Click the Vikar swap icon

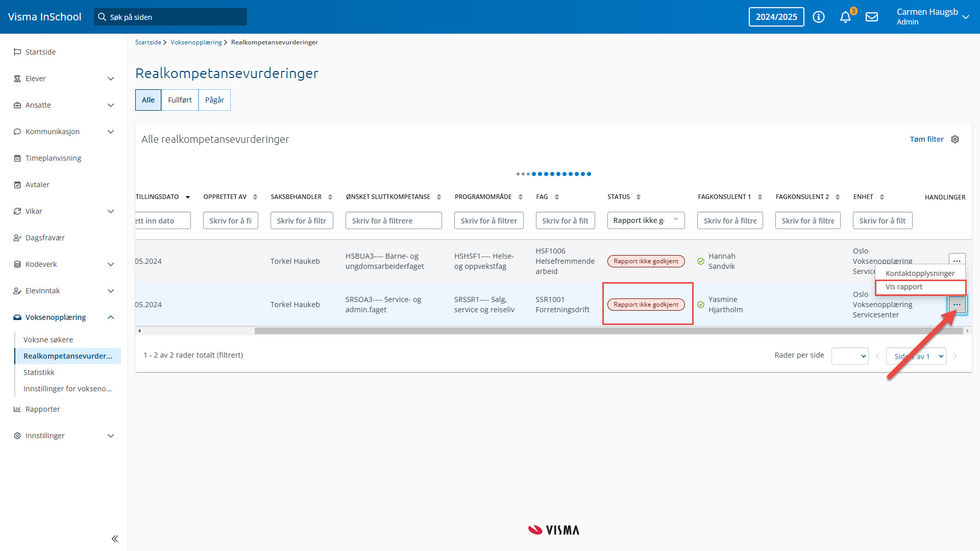pos(17,211)
